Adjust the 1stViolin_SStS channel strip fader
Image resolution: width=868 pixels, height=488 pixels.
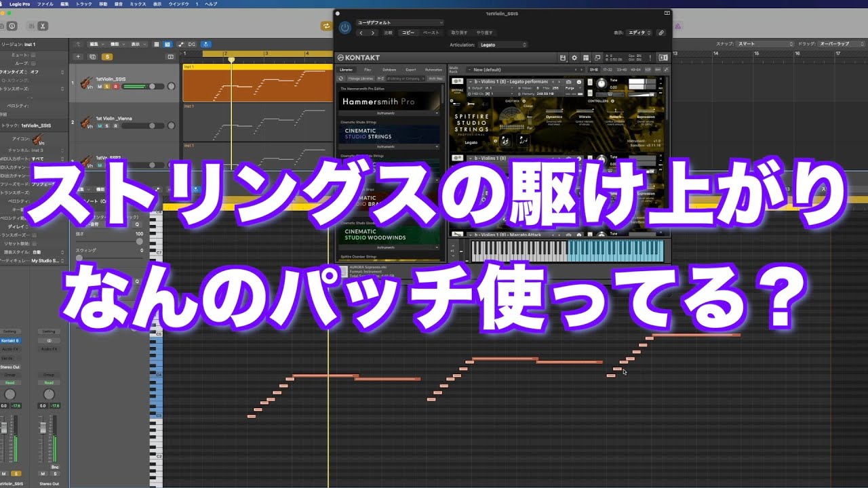5,428
